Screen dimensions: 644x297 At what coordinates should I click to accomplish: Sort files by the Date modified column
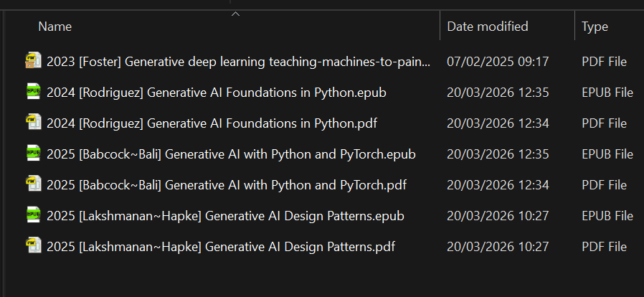(x=488, y=27)
